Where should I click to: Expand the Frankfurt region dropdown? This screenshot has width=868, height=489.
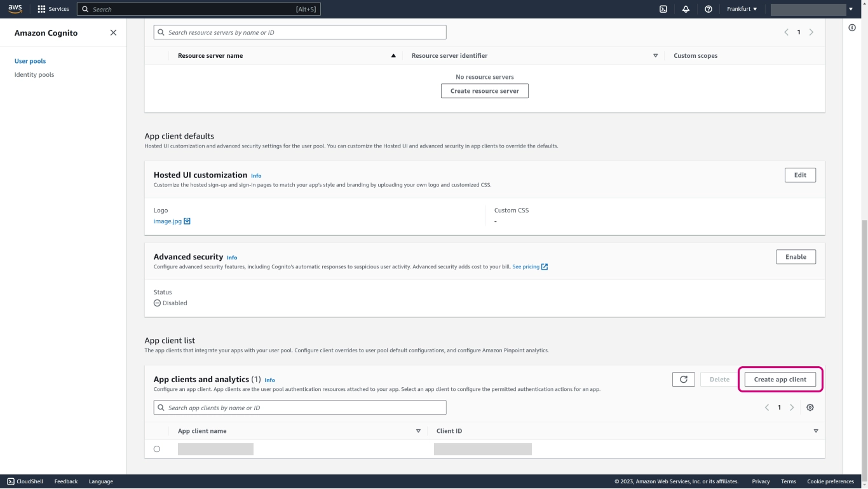pos(742,9)
